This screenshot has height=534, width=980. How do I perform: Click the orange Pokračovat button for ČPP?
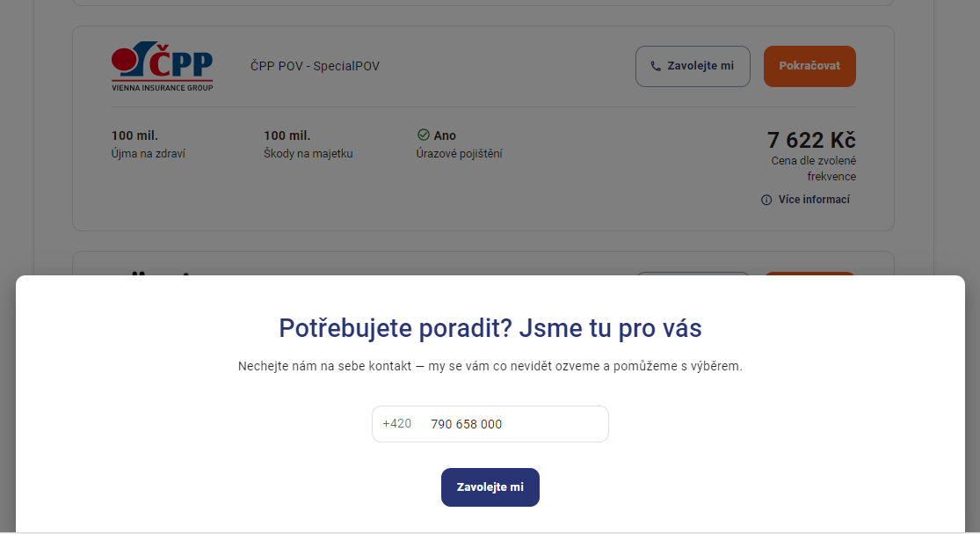point(809,66)
